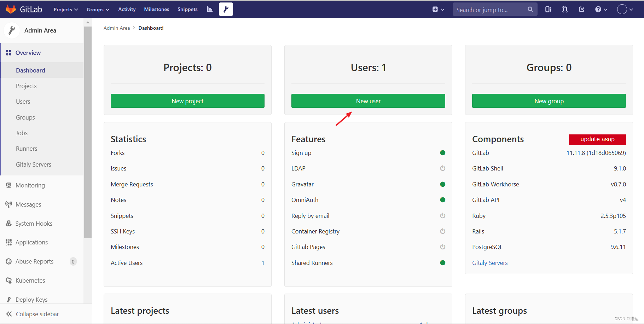Click the Ruby version 2.5.3p105 value

613,216
